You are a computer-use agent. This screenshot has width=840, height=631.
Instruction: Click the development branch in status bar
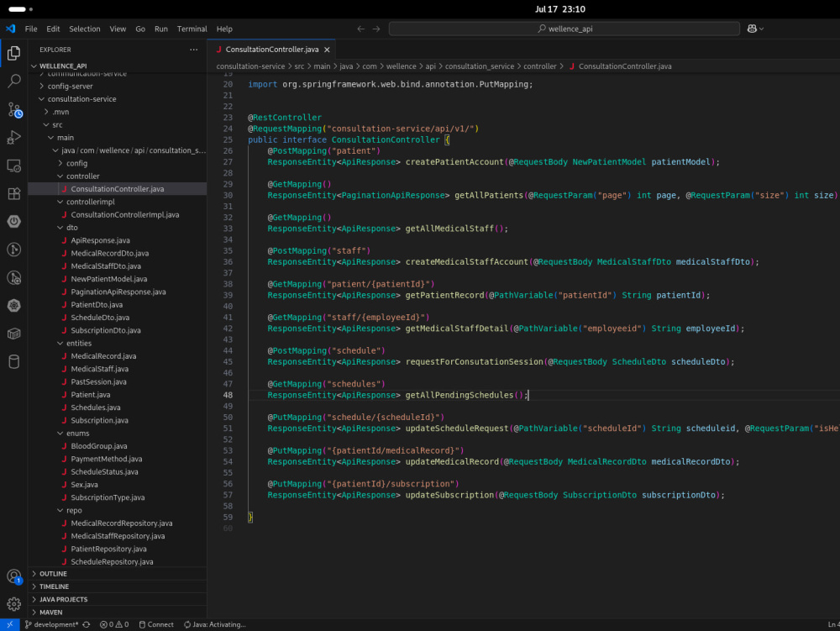pyautogui.click(x=51, y=624)
